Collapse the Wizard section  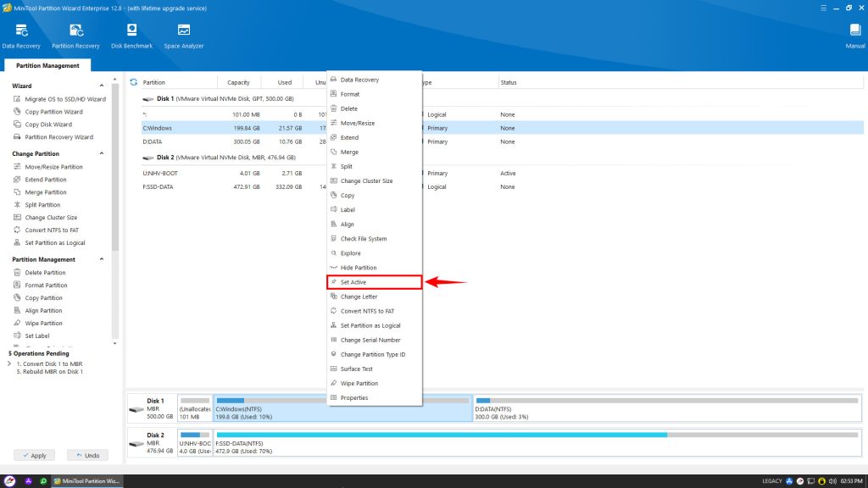pyautogui.click(x=102, y=86)
